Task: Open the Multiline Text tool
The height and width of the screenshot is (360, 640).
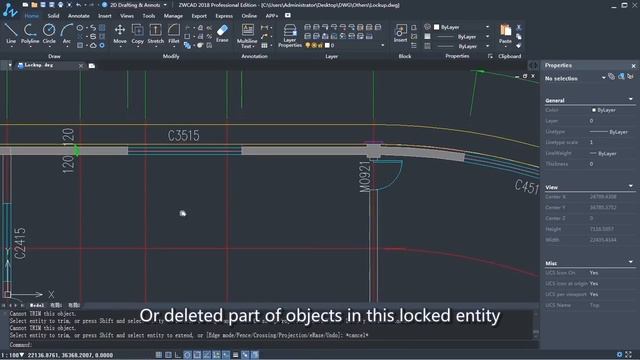Action: pos(247,36)
